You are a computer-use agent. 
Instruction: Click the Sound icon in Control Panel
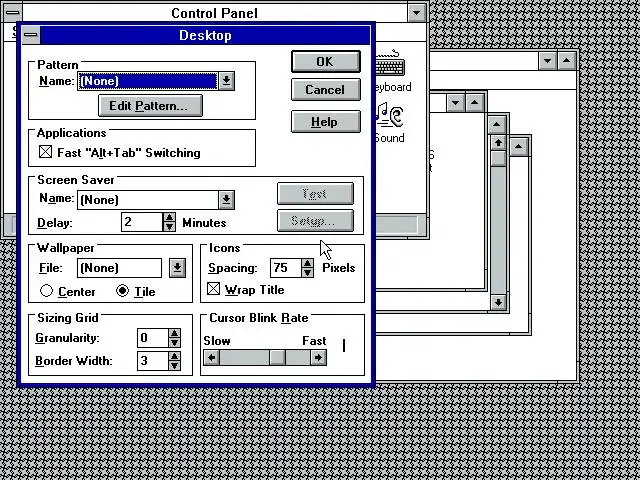click(390, 122)
